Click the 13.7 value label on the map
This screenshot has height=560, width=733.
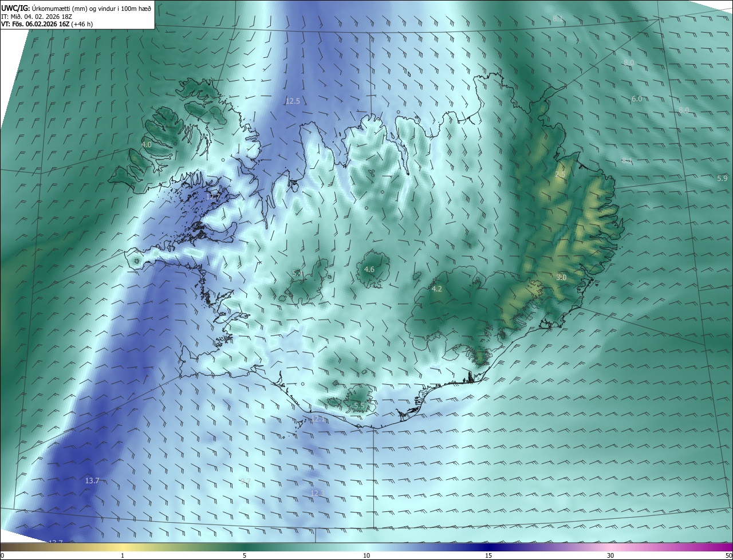(92, 480)
